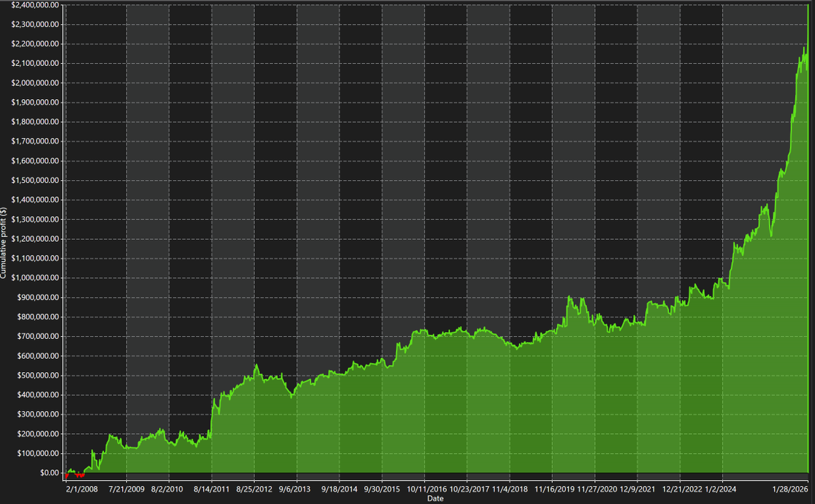Click the $1,800,000.00 y-axis label
This screenshot has width=815, height=504.
click(33, 122)
